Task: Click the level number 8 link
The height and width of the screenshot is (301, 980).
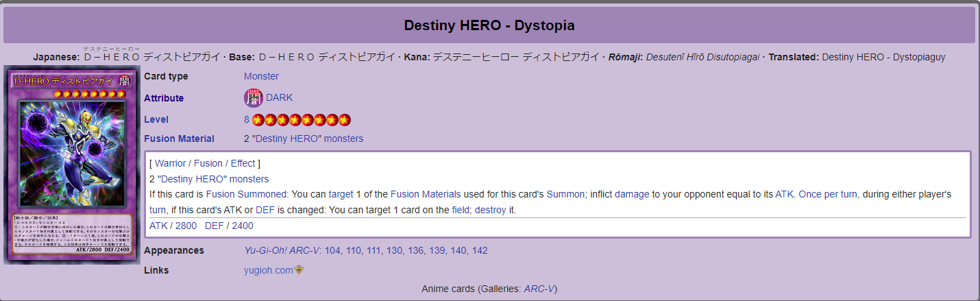Action: click(x=247, y=119)
